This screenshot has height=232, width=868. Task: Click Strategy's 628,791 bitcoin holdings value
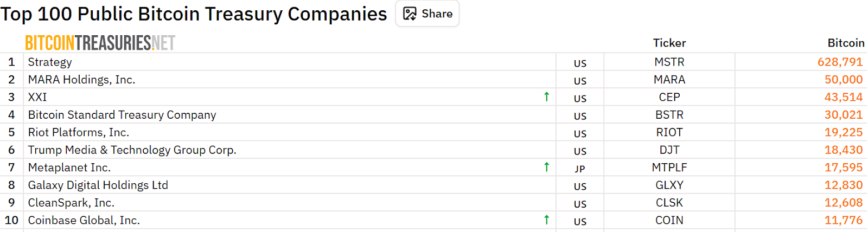coord(840,62)
